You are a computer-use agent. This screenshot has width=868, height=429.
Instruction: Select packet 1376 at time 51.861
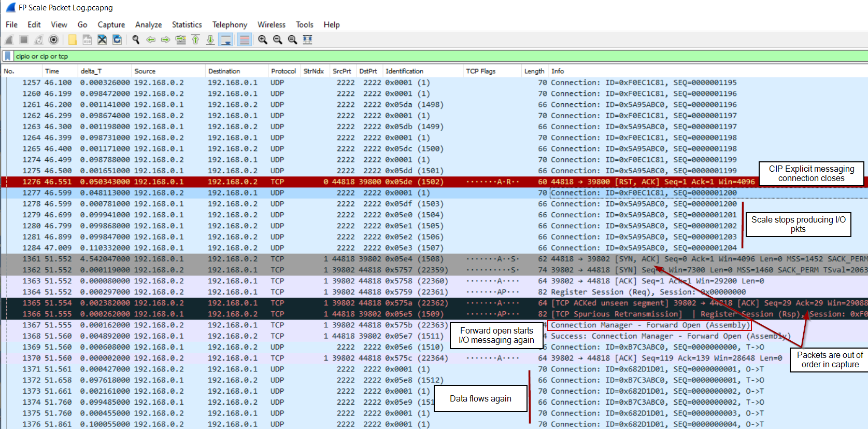point(434,424)
